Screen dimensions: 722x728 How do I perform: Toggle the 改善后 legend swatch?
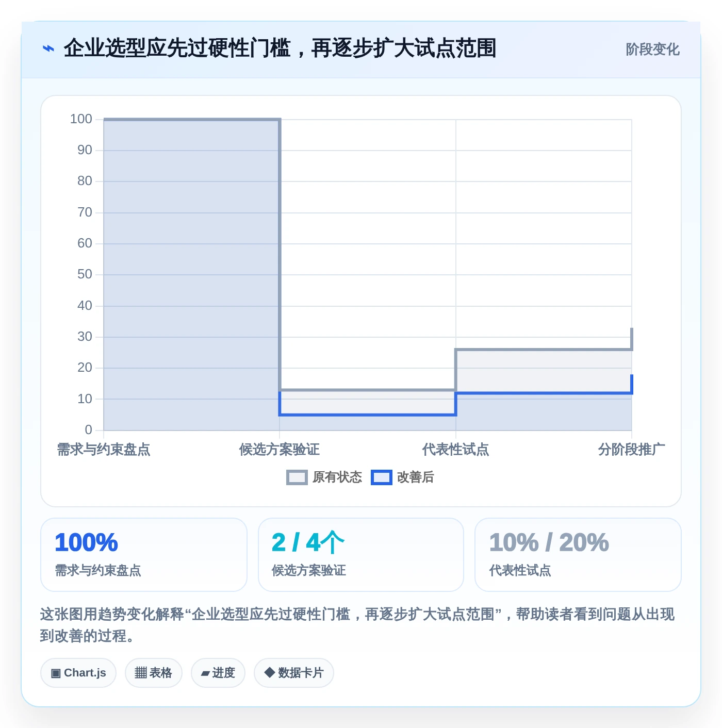(382, 477)
